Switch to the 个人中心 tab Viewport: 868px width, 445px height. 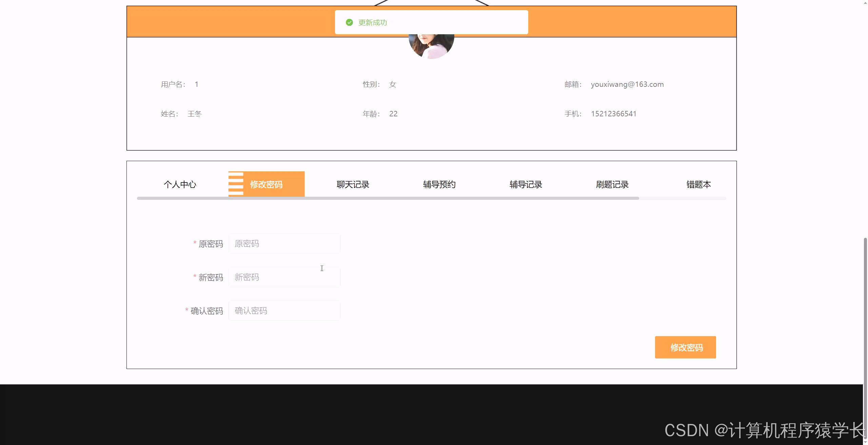pyautogui.click(x=180, y=185)
